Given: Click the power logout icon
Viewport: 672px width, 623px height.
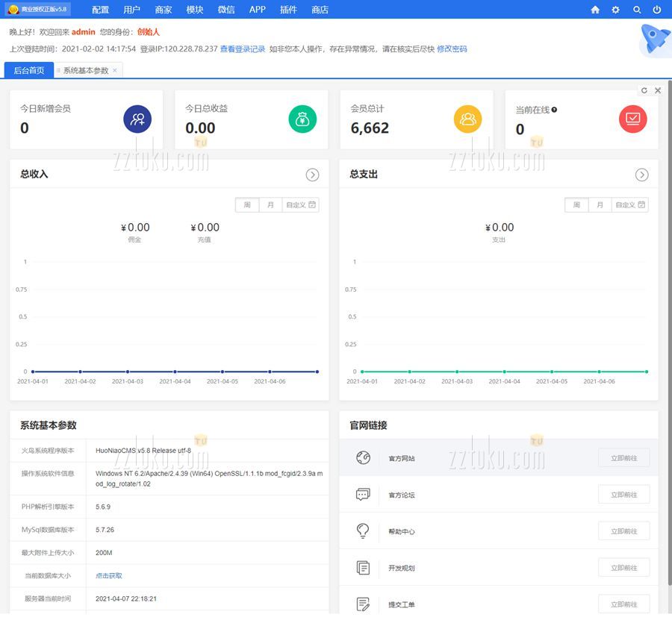Looking at the screenshot, I should click(x=657, y=10).
